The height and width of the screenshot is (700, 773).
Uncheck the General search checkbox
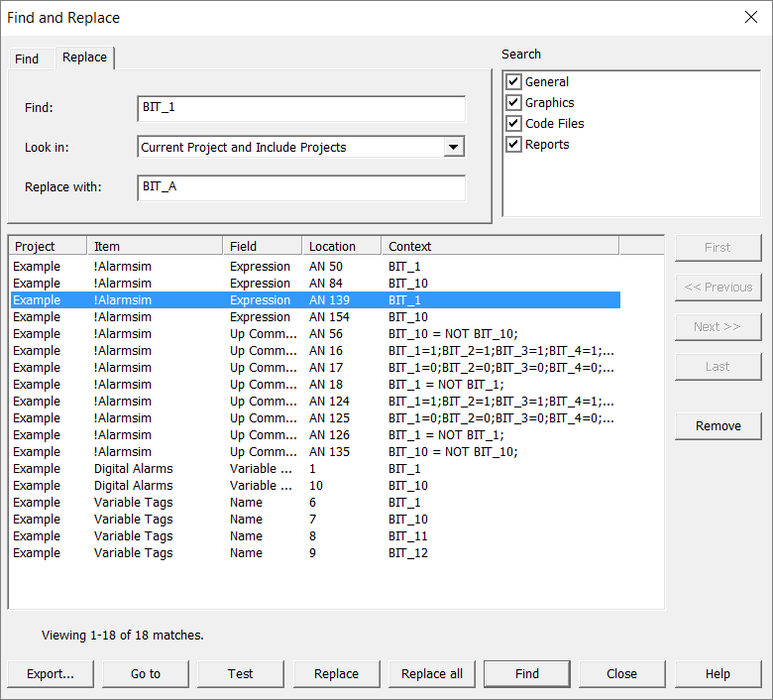tap(513, 82)
